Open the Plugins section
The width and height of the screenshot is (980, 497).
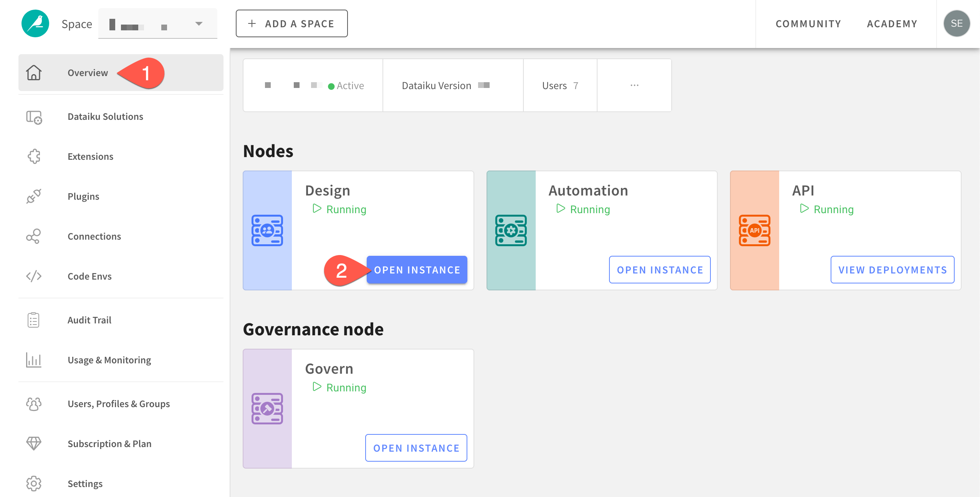tap(83, 196)
